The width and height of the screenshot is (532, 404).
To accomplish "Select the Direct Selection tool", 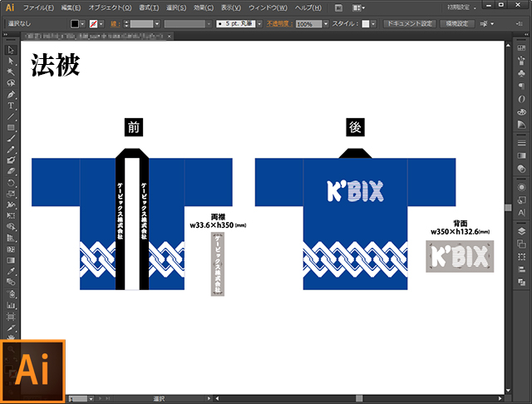I will [11, 61].
